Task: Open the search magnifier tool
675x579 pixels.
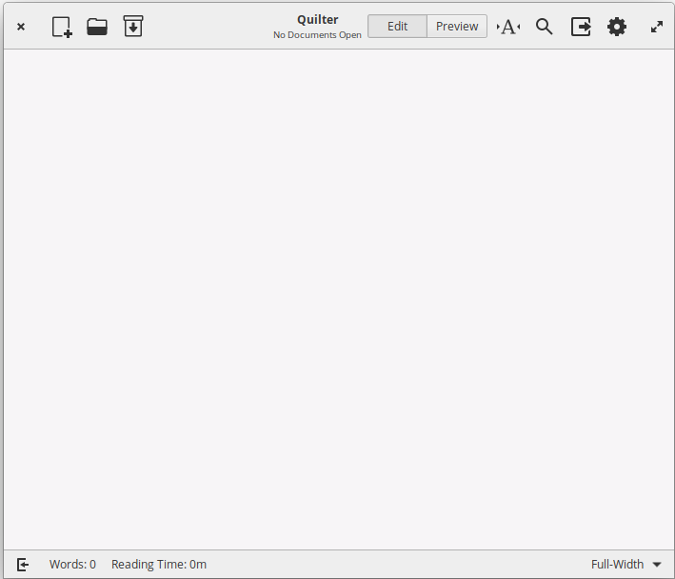Action: point(544,27)
